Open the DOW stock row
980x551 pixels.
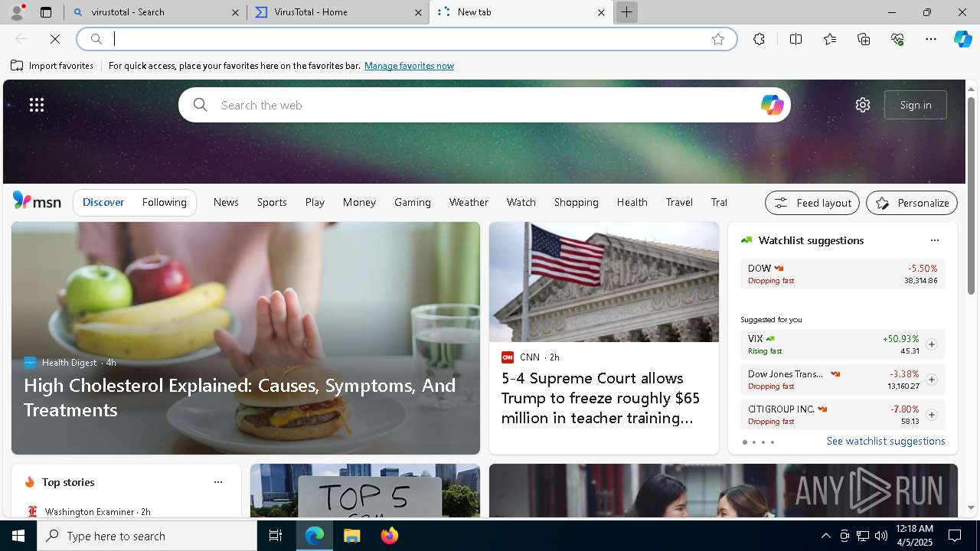tap(842, 274)
